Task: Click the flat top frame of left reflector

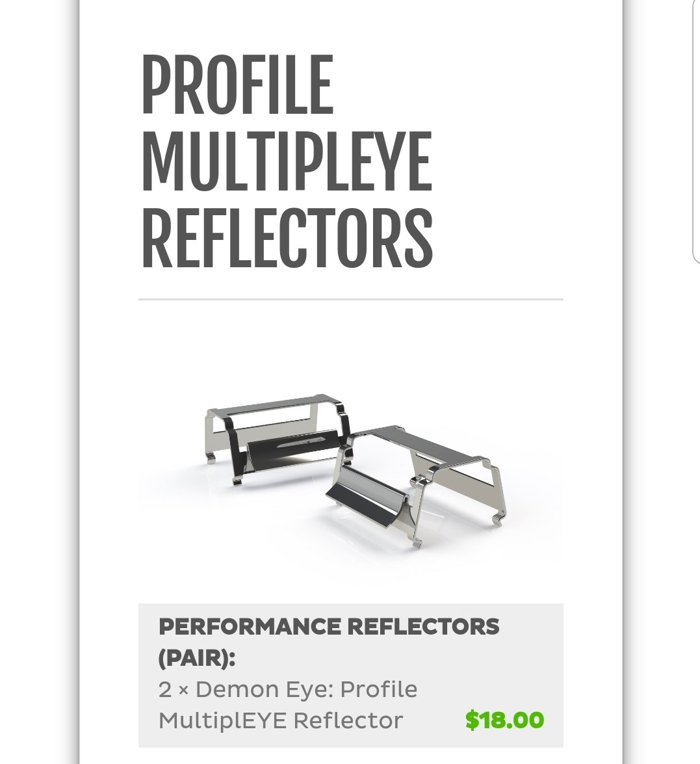Action: pyautogui.click(x=275, y=405)
